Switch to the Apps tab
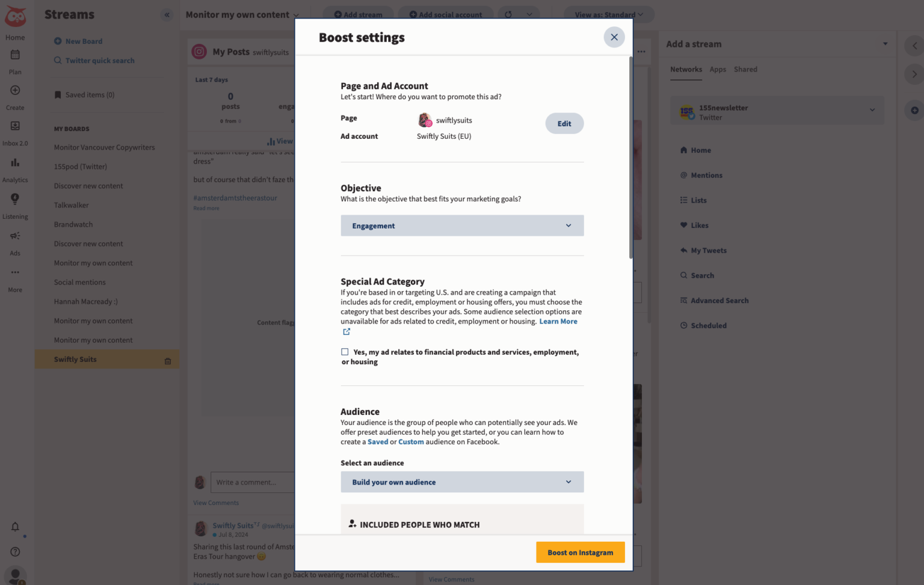 pos(717,69)
